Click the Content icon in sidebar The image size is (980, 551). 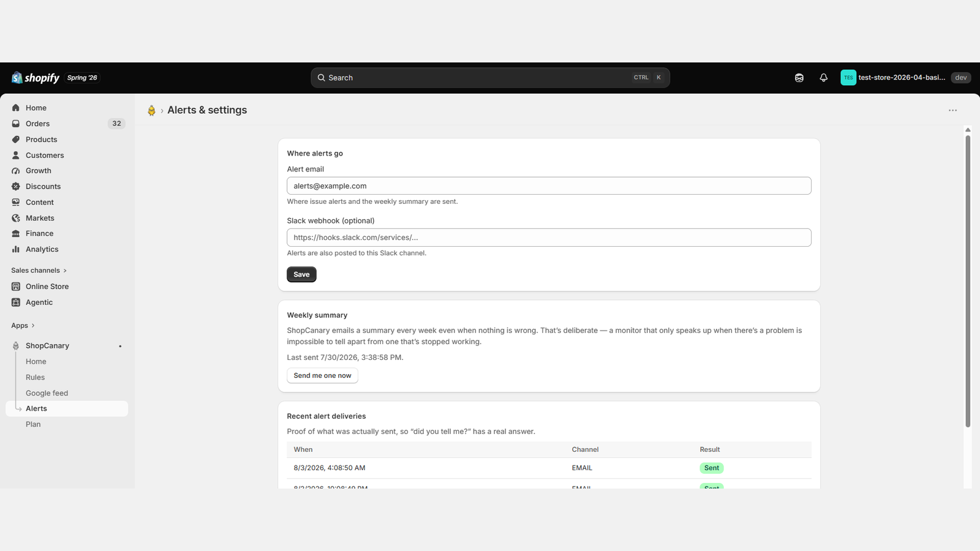pyautogui.click(x=16, y=202)
